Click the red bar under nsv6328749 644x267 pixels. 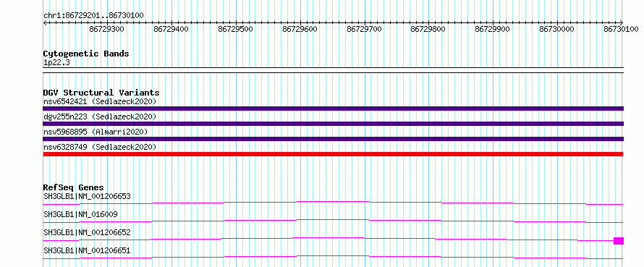(333, 154)
